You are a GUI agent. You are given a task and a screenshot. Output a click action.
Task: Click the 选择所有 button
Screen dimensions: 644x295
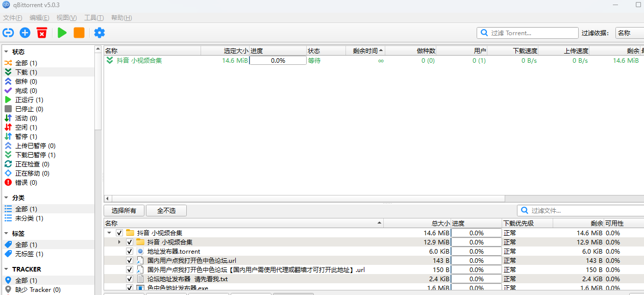point(124,210)
